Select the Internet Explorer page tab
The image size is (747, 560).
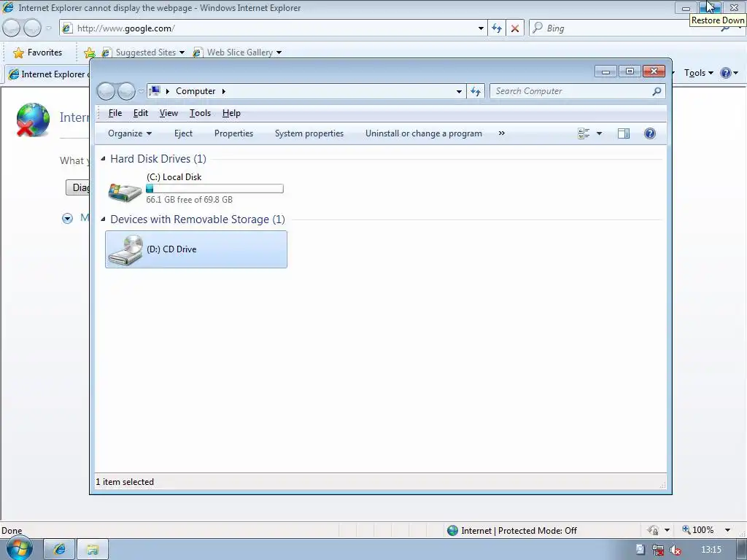(47, 74)
